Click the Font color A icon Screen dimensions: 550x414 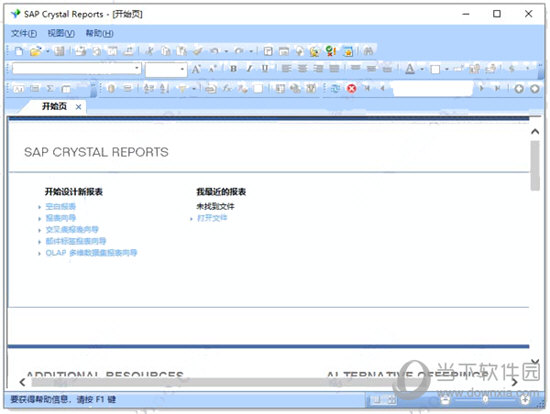click(x=409, y=69)
